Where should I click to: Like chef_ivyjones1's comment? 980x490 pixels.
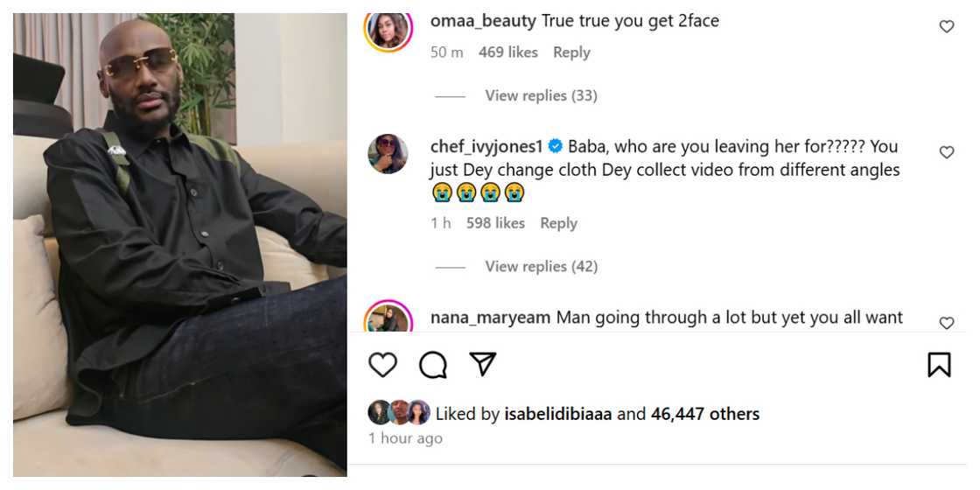pos(946,152)
